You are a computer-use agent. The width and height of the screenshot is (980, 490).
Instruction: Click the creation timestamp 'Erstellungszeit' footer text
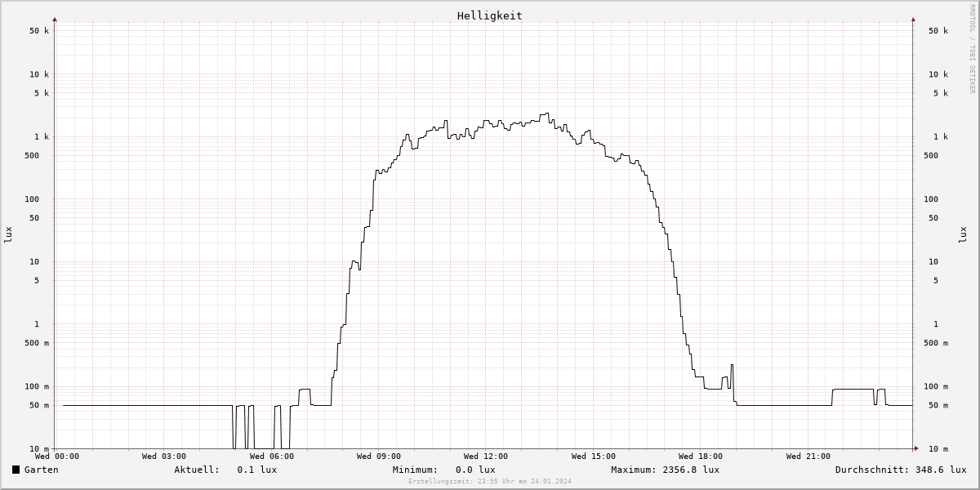[x=490, y=481]
